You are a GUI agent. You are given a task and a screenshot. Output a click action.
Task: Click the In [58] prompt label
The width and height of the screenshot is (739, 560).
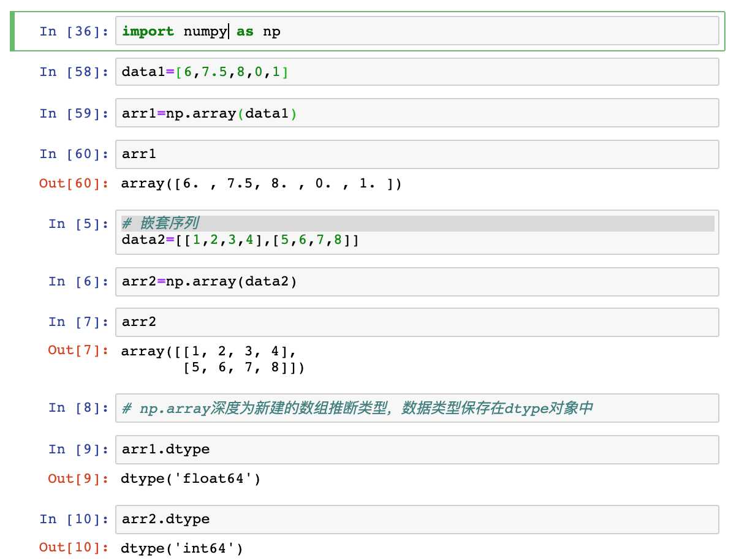74,72
